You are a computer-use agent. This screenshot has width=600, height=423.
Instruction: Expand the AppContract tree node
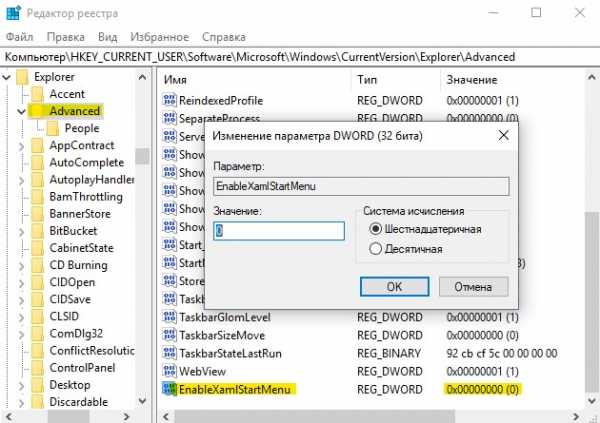21,146
